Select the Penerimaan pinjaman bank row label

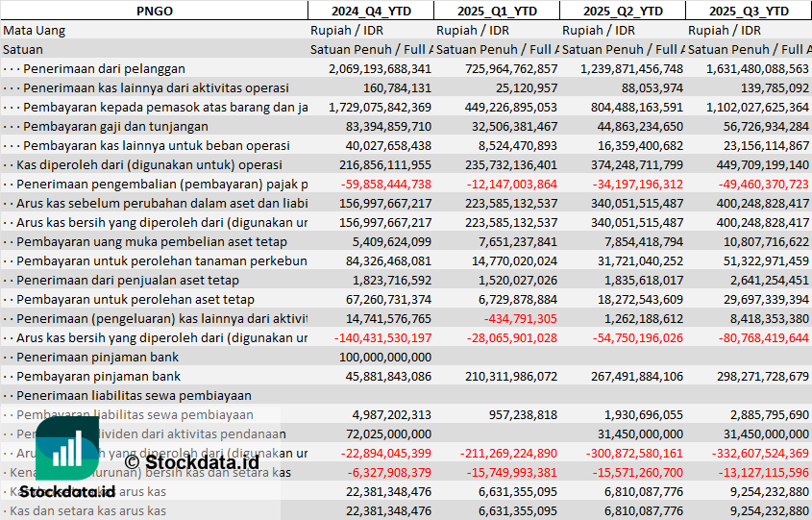(x=97, y=357)
